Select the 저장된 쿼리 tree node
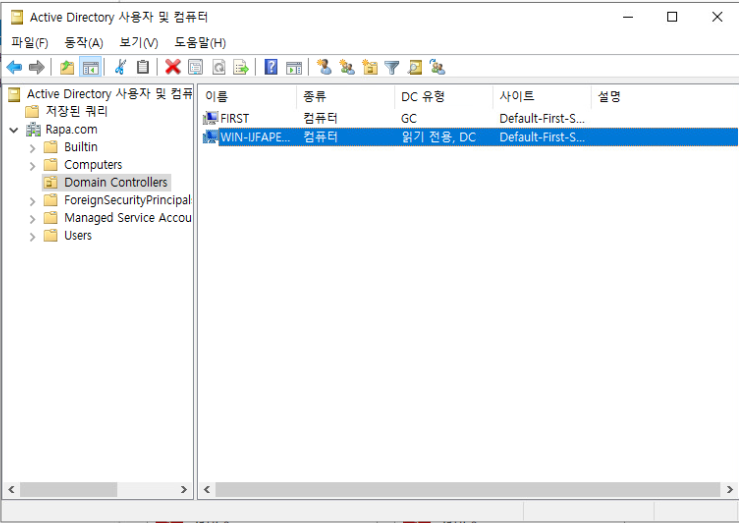 [x=77, y=112]
